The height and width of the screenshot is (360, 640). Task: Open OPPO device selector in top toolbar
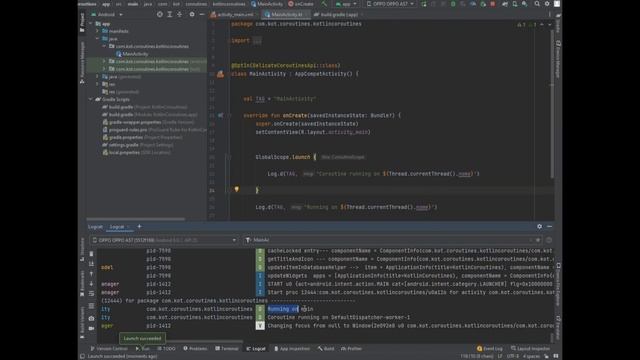pyautogui.click(x=390, y=4)
